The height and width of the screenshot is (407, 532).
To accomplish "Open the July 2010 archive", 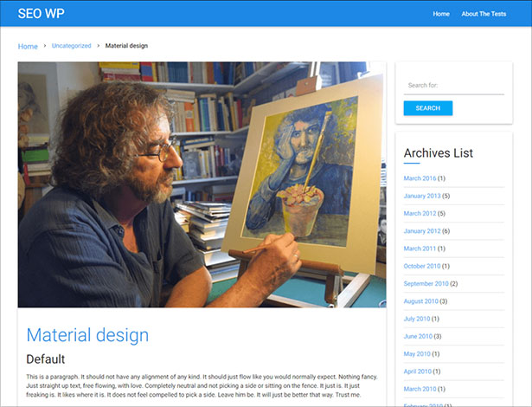I will click(417, 319).
